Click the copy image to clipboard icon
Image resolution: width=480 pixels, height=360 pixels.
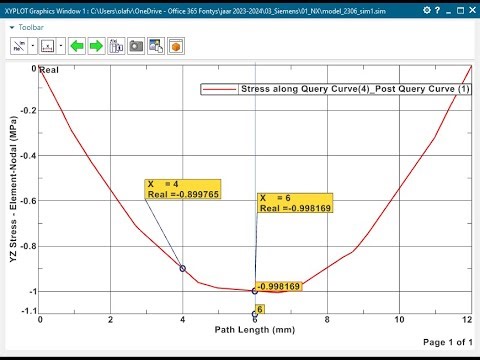(156, 46)
